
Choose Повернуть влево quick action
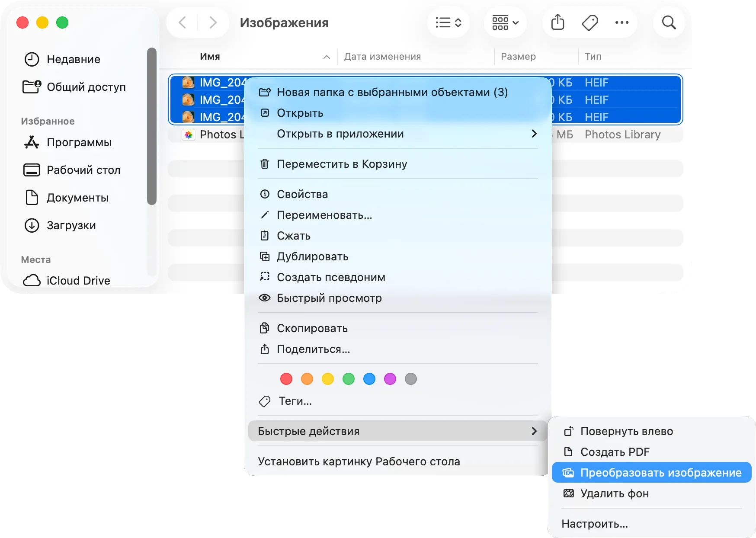pos(652,431)
